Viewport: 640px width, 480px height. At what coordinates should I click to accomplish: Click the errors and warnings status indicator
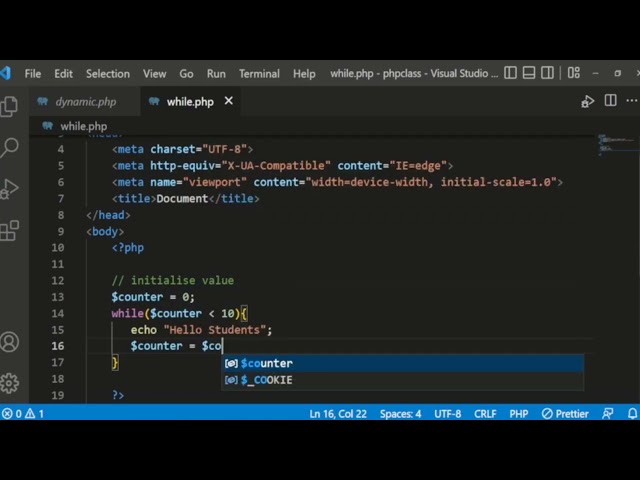pyautogui.click(x=22, y=414)
